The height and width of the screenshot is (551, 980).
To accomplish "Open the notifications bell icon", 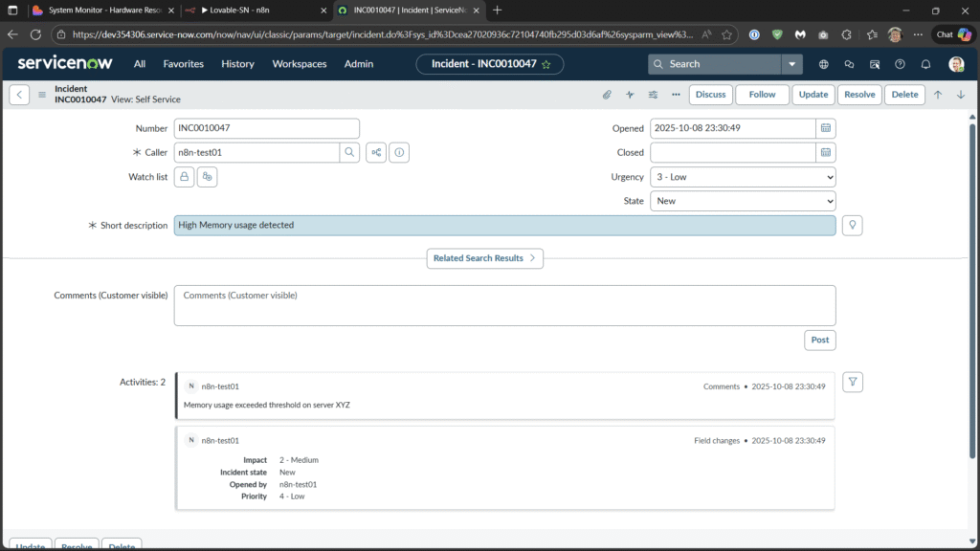I will [925, 64].
